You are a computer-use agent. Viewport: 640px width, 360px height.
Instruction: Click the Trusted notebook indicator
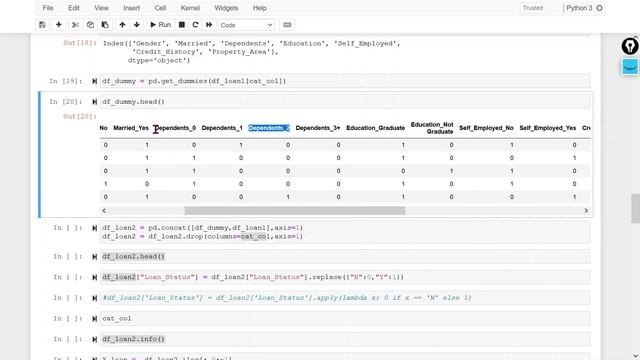(x=533, y=8)
